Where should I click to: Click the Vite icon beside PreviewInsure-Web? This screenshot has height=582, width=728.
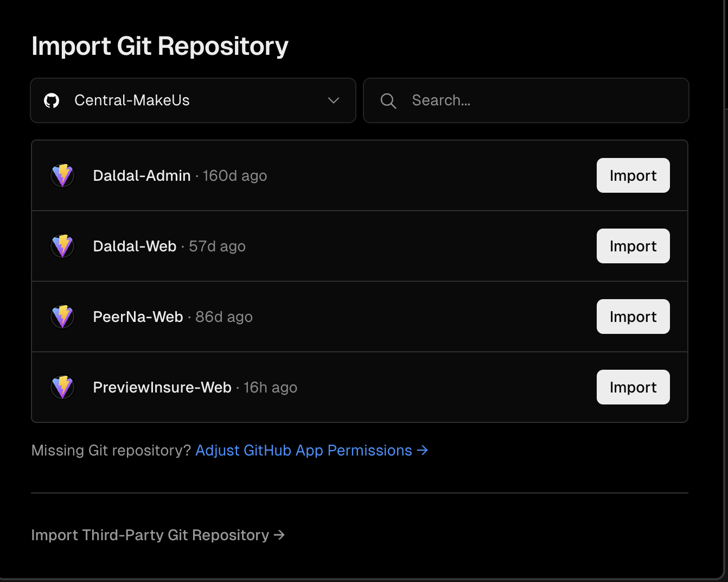point(62,387)
